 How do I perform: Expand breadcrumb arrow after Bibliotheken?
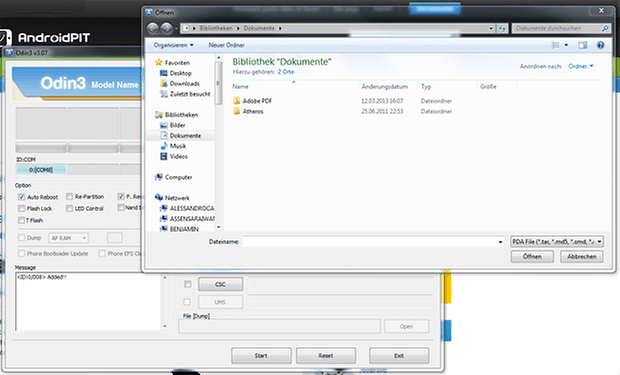pos(238,28)
